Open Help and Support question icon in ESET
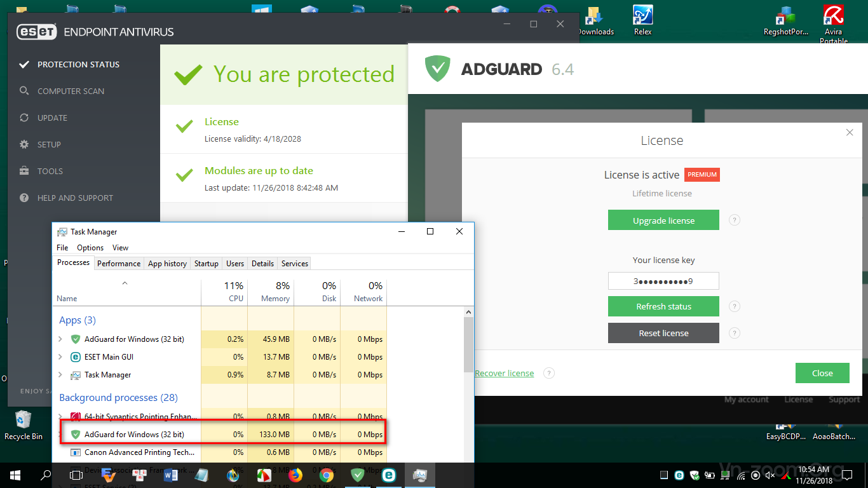The image size is (868, 488). tap(24, 198)
